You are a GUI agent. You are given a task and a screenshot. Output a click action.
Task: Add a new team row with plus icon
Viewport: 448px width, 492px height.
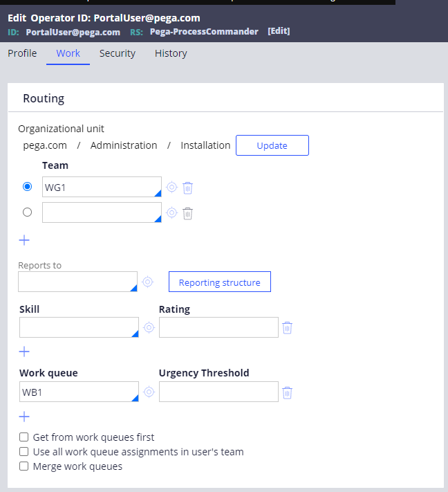24,240
